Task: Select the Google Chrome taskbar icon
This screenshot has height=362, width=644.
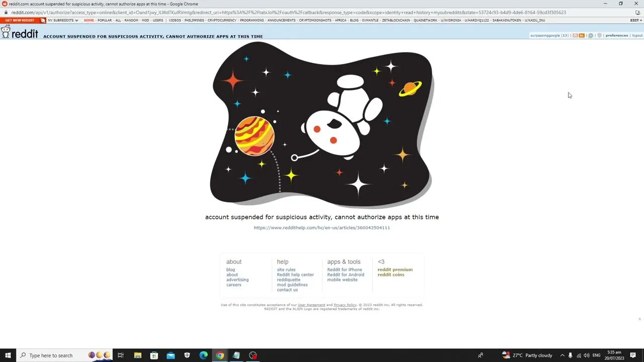Action: 220,355
